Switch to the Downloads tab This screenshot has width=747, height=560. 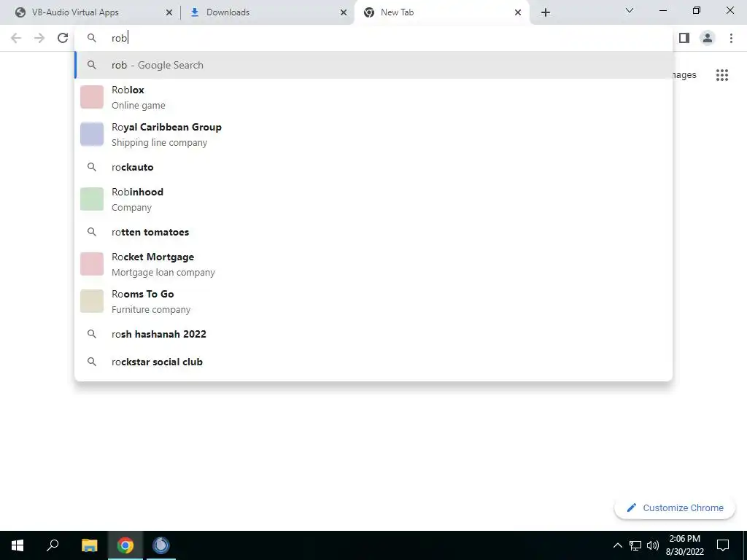[267, 13]
